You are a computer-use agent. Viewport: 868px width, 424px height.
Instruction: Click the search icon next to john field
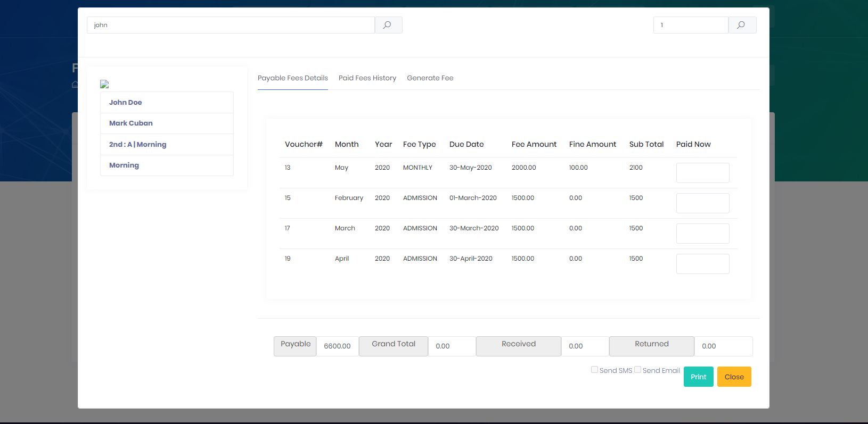[388, 25]
